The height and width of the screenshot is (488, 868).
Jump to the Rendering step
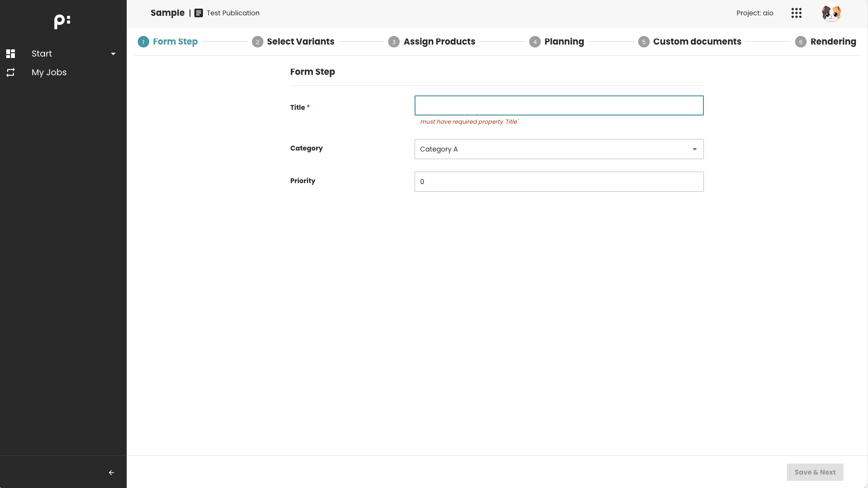(x=832, y=42)
